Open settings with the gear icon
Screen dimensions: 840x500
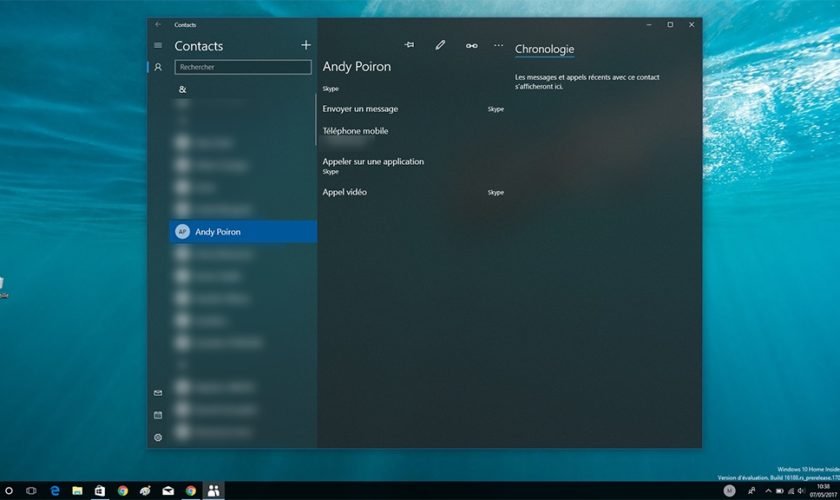[158, 437]
